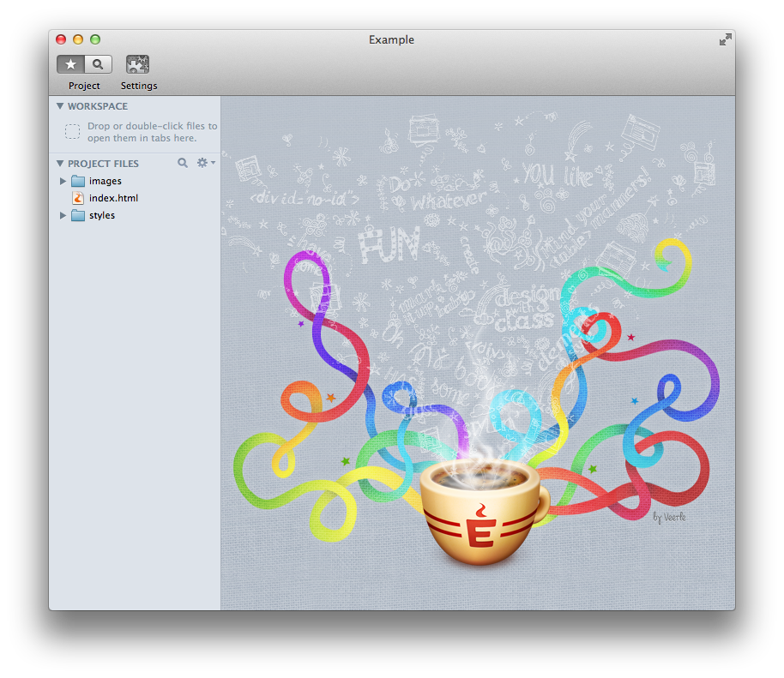Screen dimensions: 784x678
Task: Click the Espresso coffee cup logo
Action: [481, 514]
